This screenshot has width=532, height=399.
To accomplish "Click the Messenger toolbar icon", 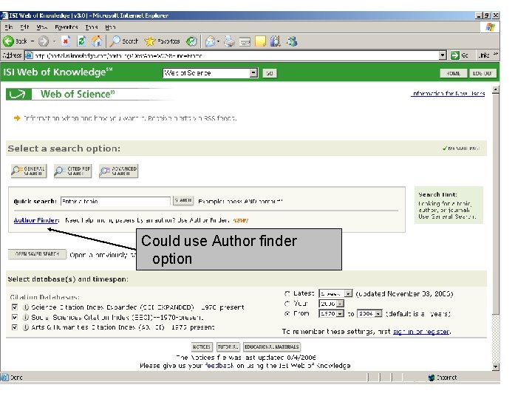I will (292, 41).
